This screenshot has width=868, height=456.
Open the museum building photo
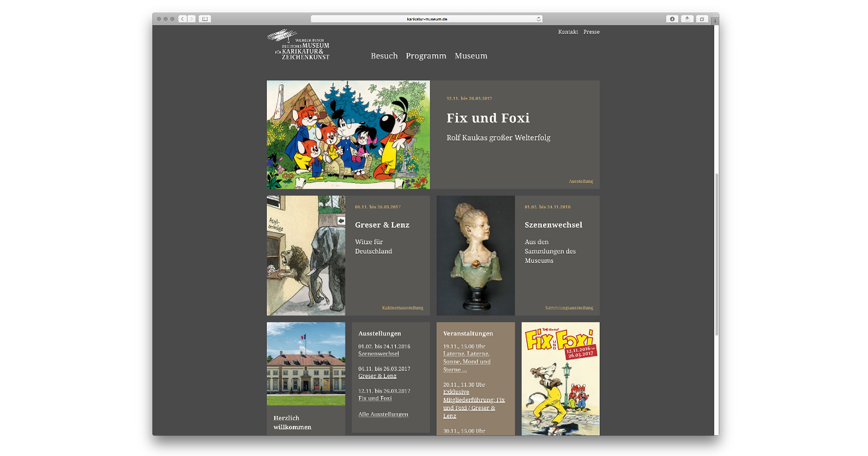click(306, 364)
